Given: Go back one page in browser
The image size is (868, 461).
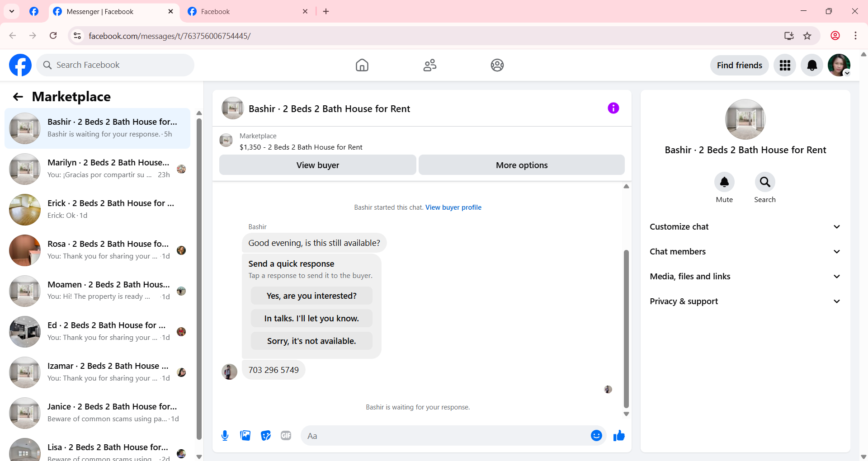Looking at the screenshot, I should pyautogui.click(x=13, y=36).
